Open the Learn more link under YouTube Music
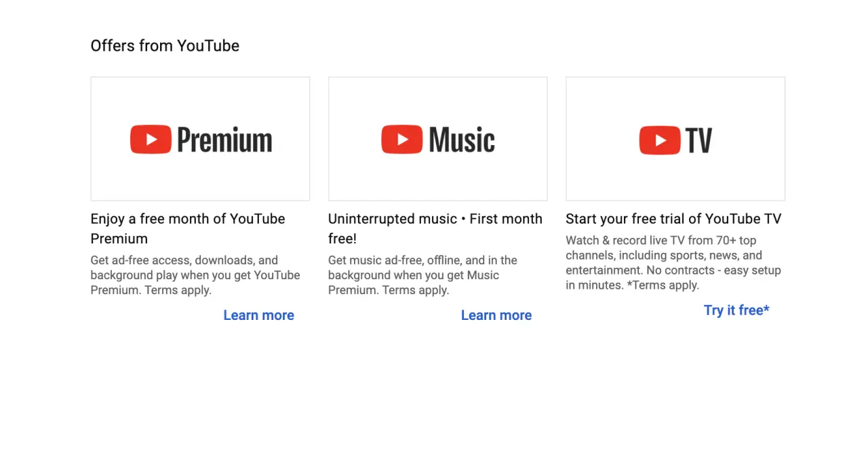This screenshot has width=868, height=467. point(496,314)
